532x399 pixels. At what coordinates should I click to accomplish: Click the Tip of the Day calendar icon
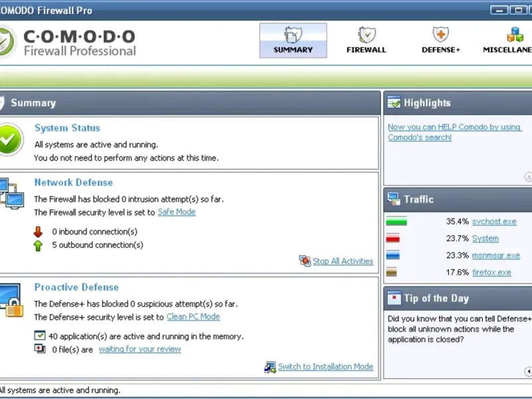tap(394, 298)
